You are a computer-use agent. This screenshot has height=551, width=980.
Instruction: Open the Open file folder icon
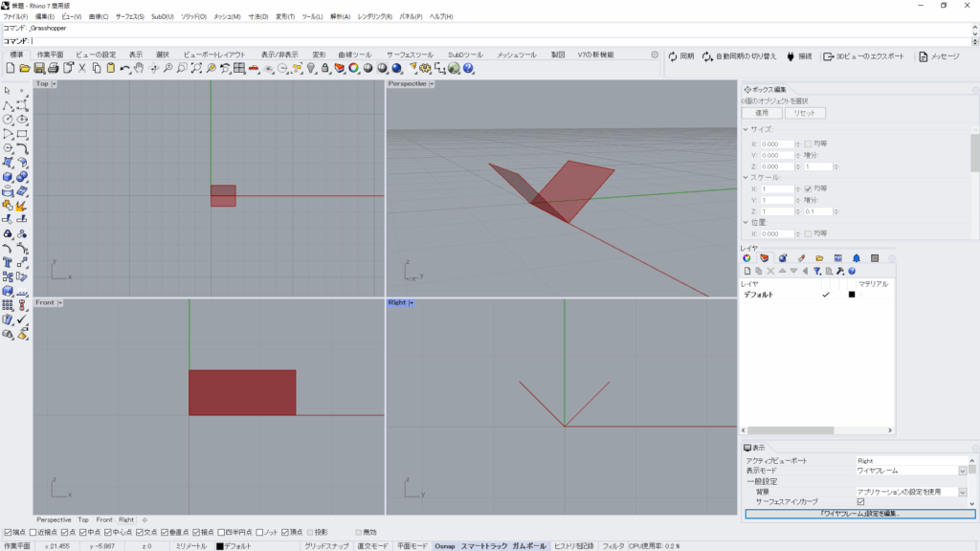pyautogui.click(x=25, y=68)
